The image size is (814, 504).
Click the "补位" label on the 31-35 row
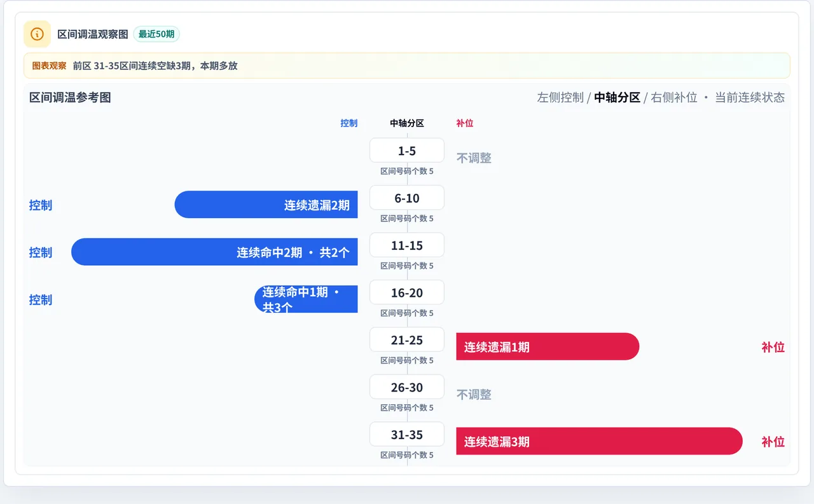pos(773,442)
